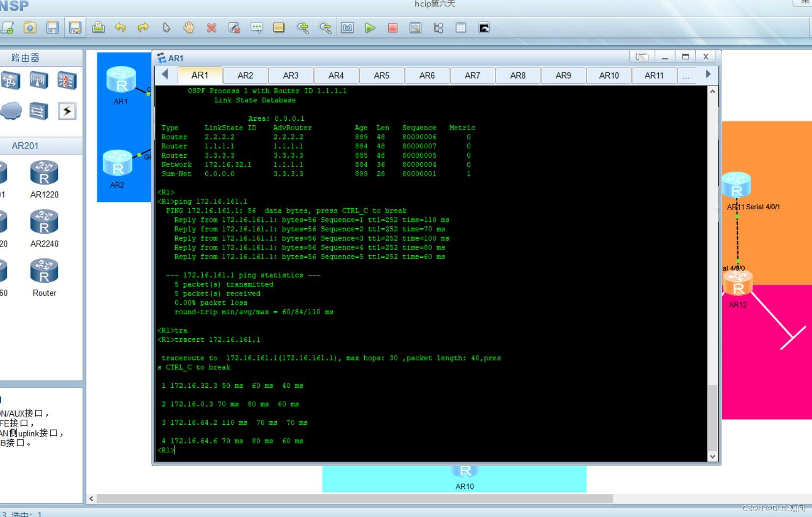812x517 pixels.
Task: Expand the hidden tabs ellipsis
Action: click(x=686, y=76)
